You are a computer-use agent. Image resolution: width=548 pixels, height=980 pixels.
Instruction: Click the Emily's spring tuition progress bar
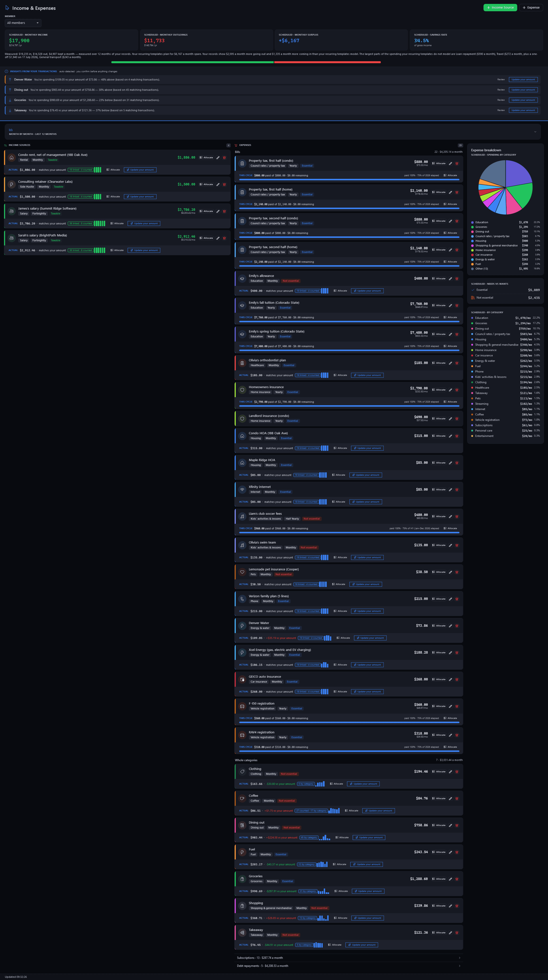[349, 350]
